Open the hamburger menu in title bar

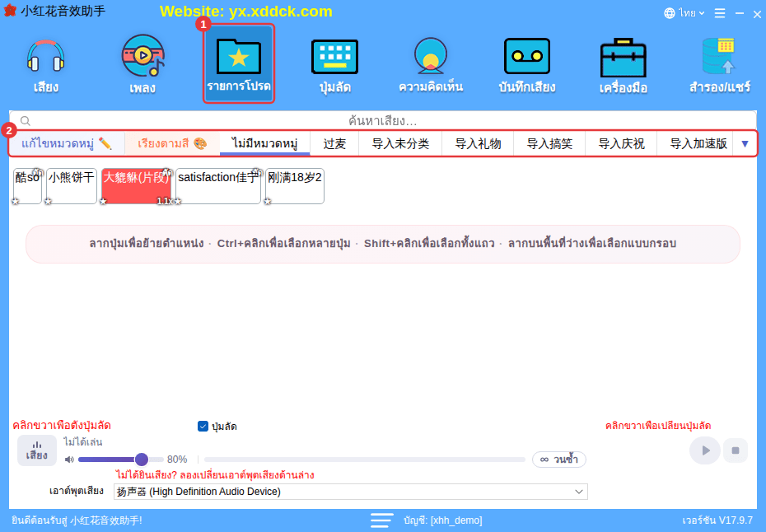(720, 13)
